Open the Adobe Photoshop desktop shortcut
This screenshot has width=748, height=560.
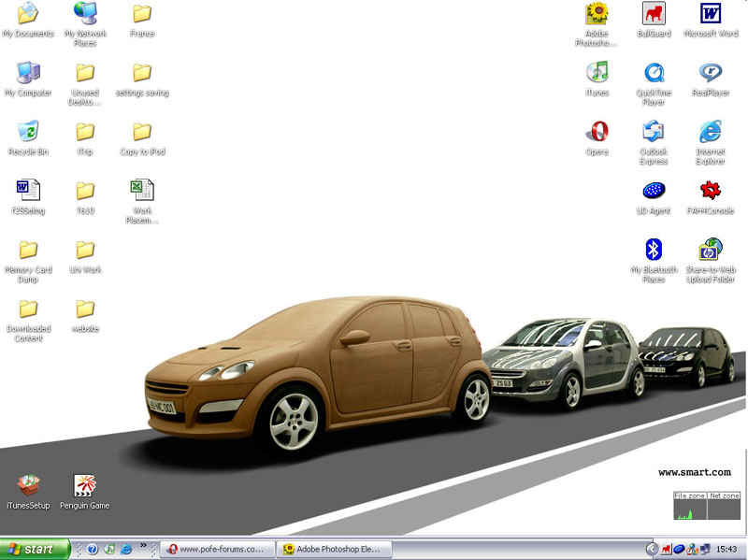[597, 14]
